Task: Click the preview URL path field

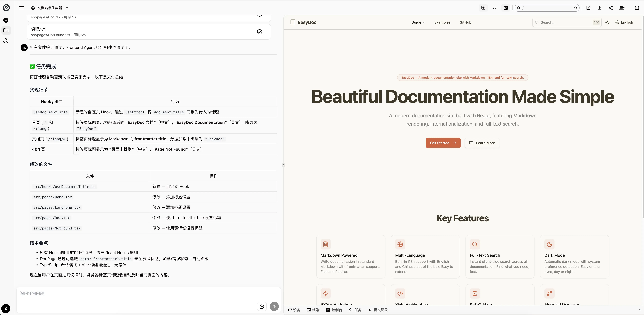Action: click(x=547, y=8)
